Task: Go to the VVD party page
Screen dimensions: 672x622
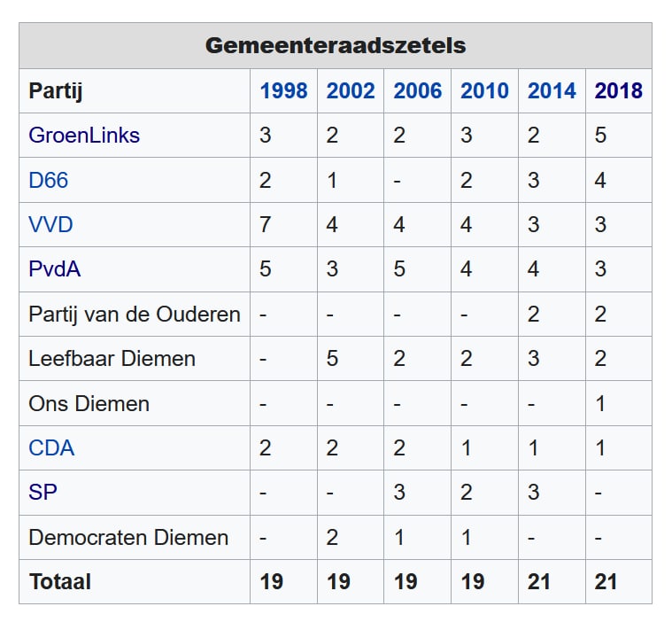Action: (x=50, y=225)
